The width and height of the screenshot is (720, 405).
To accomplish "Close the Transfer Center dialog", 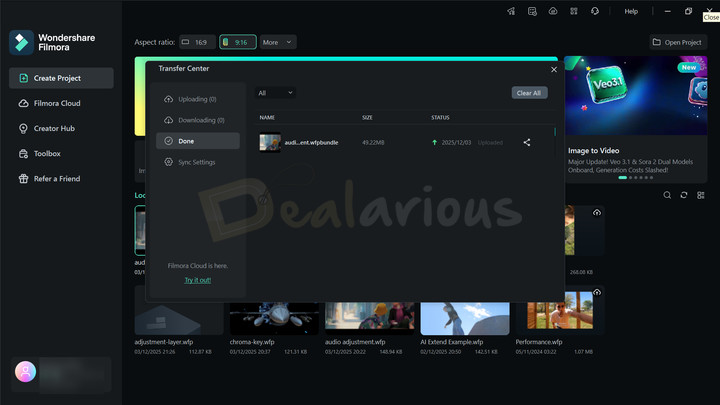I will pos(554,69).
